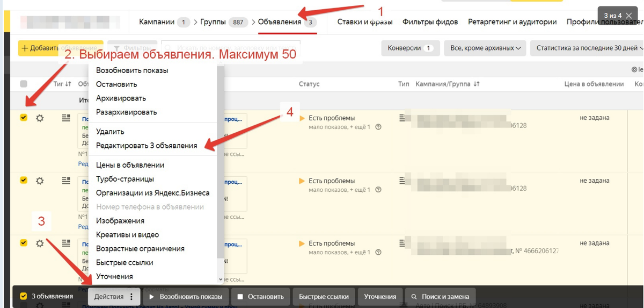
Task: Open settings gear of first ad row
Action: 40,118
